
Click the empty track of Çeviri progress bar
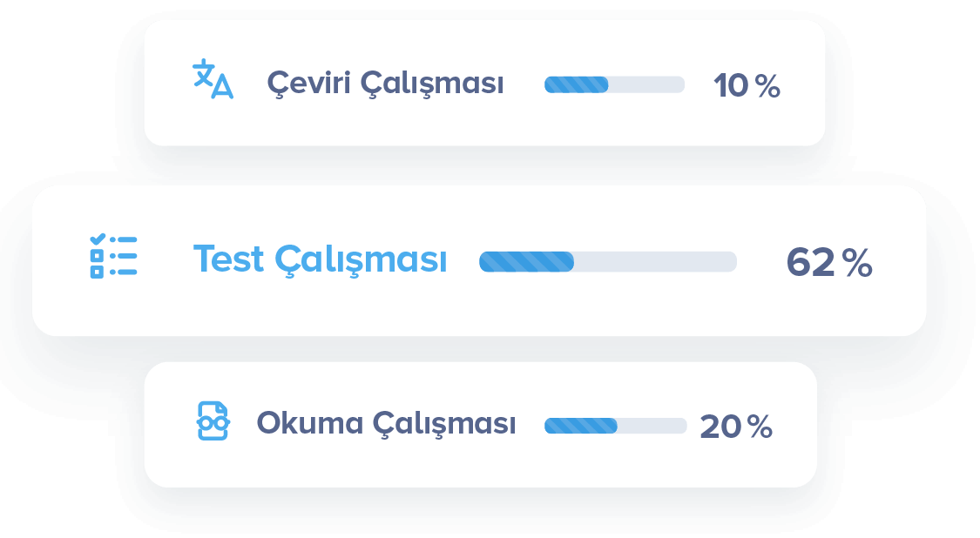point(646,84)
